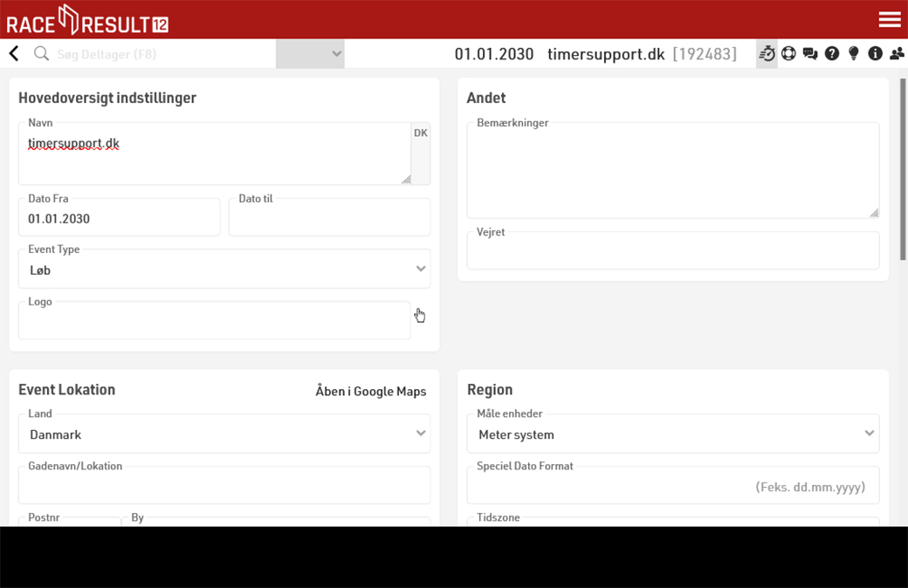This screenshot has height=588, width=908.
Task: Click the stopwatch timing icon
Action: point(767,54)
